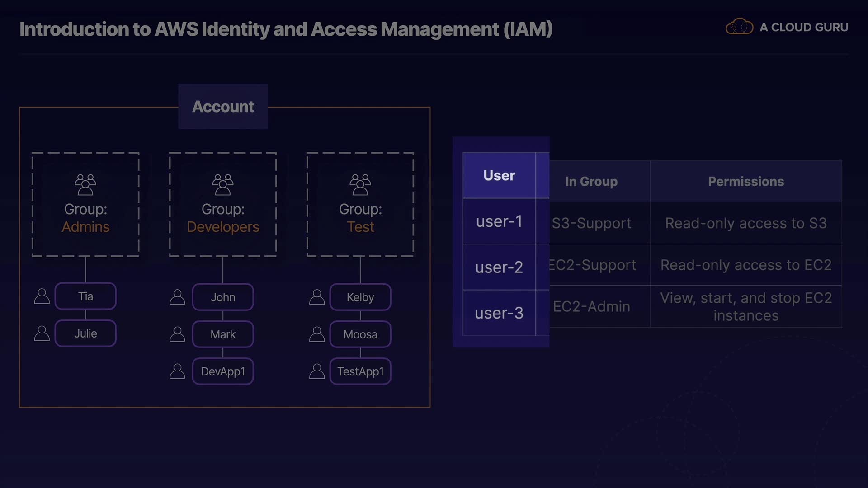Click the Developers group people icon
This screenshot has height=488, width=868.
pyautogui.click(x=223, y=184)
